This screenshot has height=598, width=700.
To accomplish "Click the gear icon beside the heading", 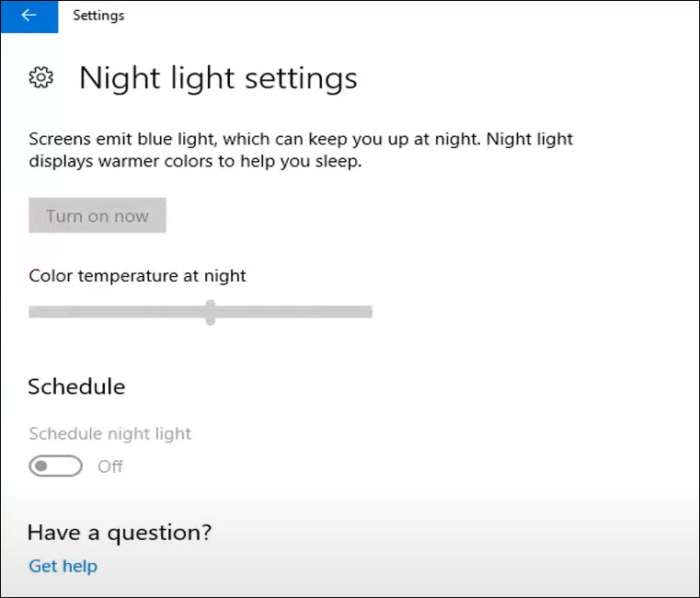I will click(40, 78).
